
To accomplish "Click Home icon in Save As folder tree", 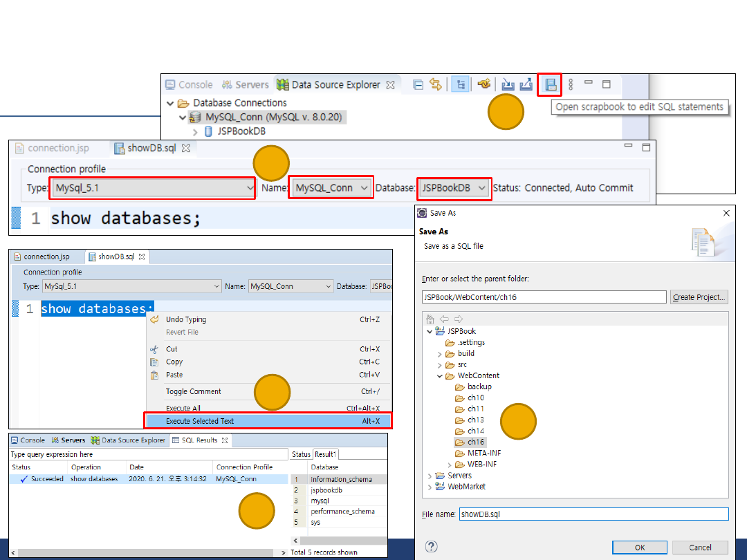I will (430, 319).
